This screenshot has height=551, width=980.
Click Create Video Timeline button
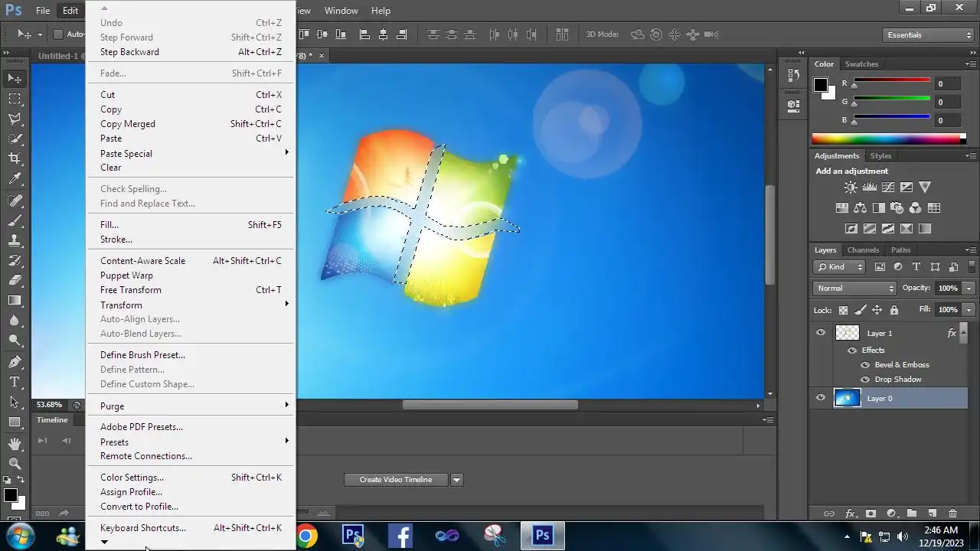point(396,480)
